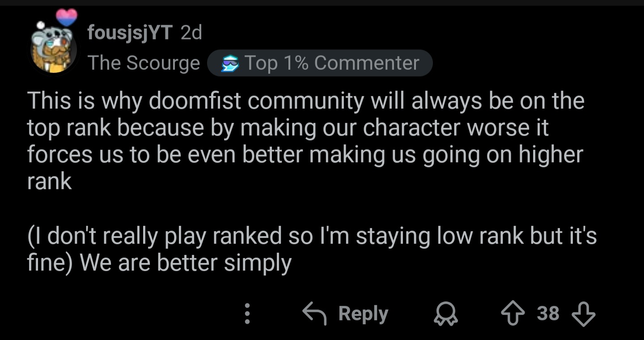Click the pink-blue heart badge above avatar
The image size is (644, 340).
66,18
